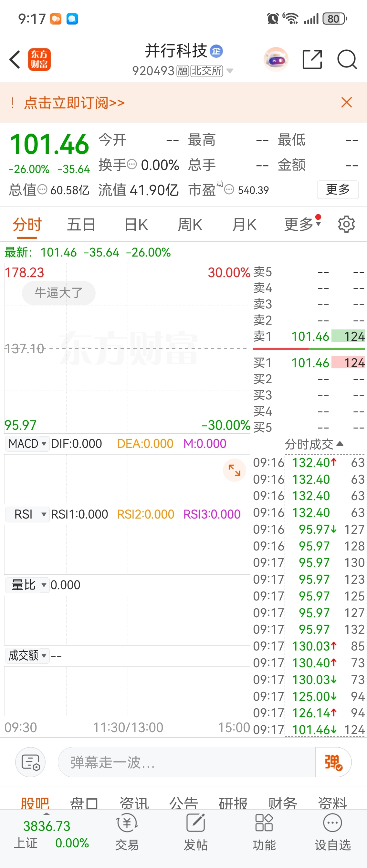Tap the 市盈 info icon
The width and height of the screenshot is (367, 868).
pyautogui.click(x=229, y=190)
